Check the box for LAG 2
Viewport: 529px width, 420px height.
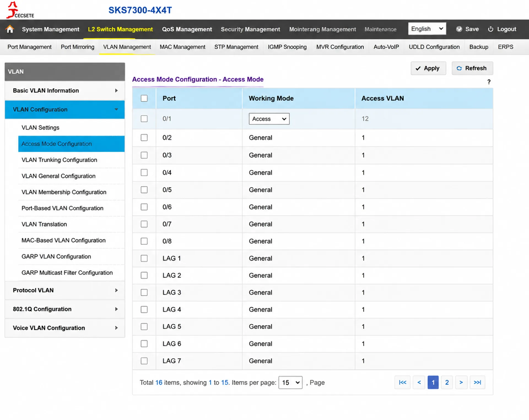point(144,275)
